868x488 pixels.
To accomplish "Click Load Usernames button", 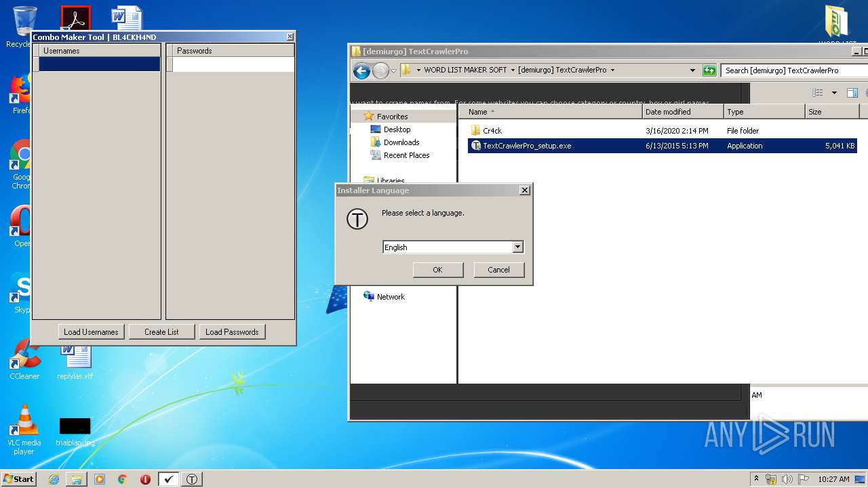I will pos(91,332).
